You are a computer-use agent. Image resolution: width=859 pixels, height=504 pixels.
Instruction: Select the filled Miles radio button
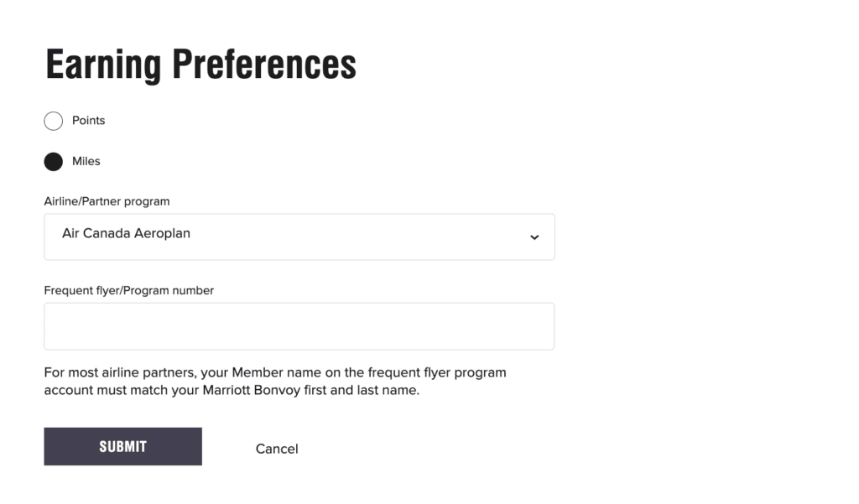pos(53,161)
